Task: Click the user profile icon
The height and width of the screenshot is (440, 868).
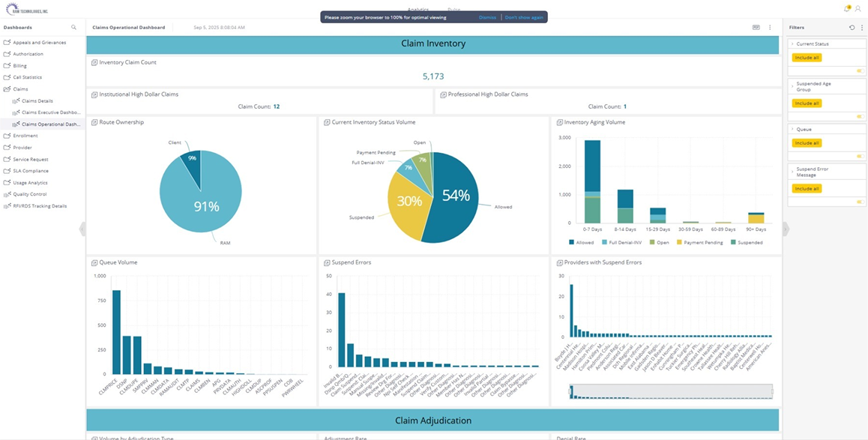Action: tap(858, 8)
